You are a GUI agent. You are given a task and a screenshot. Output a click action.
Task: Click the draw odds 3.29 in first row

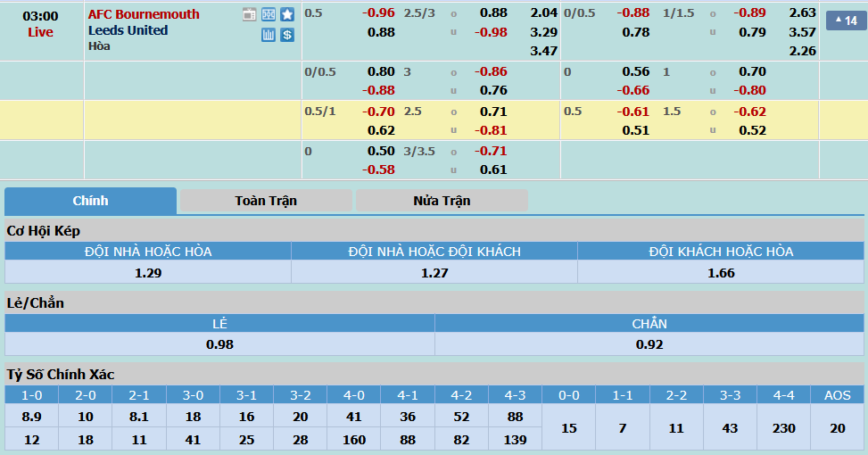(x=543, y=32)
